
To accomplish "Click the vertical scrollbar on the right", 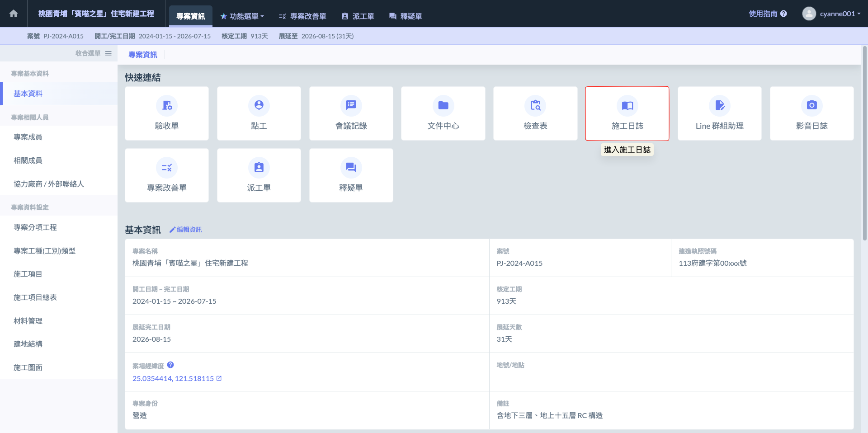I will [x=864, y=145].
